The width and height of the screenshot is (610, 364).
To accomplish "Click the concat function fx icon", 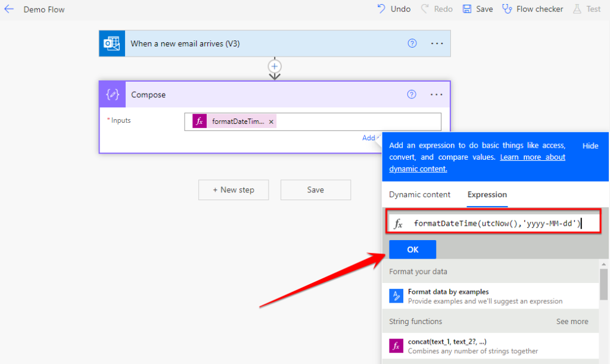I will click(x=396, y=346).
